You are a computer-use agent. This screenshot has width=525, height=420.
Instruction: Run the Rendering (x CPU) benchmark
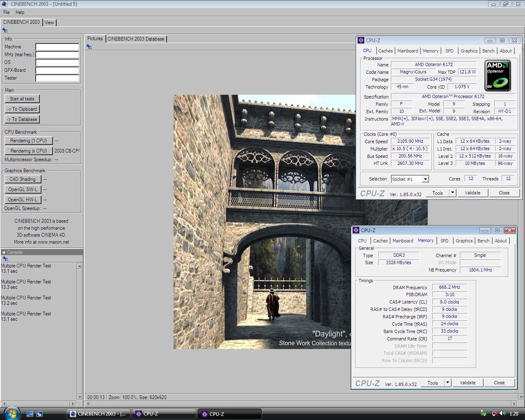click(29, 151)
